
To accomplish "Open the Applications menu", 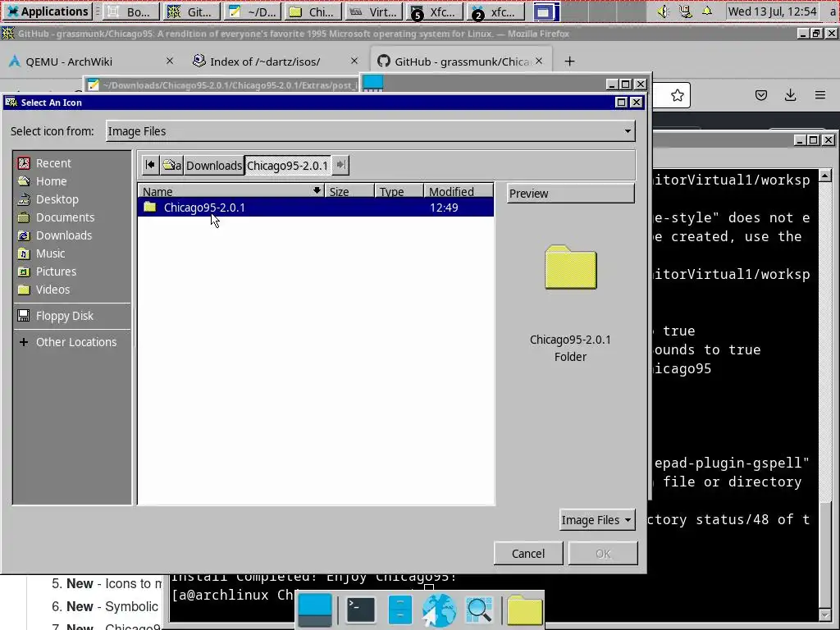I will (48, 11).
